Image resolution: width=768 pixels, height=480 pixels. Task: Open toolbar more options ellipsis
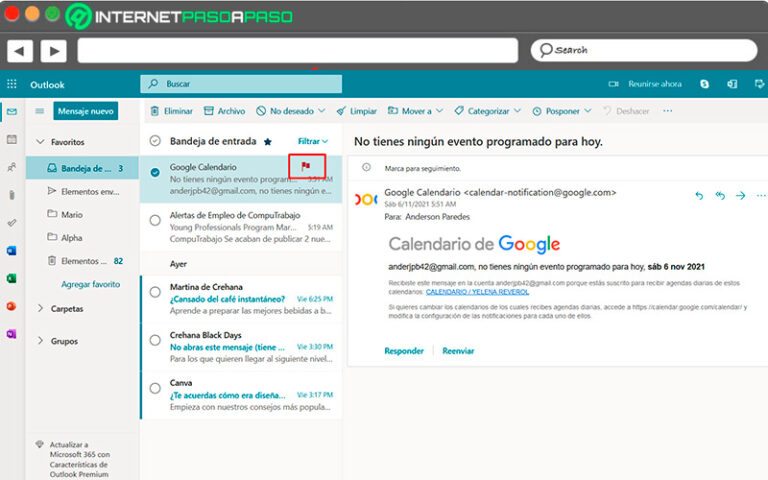pos(668,111)
